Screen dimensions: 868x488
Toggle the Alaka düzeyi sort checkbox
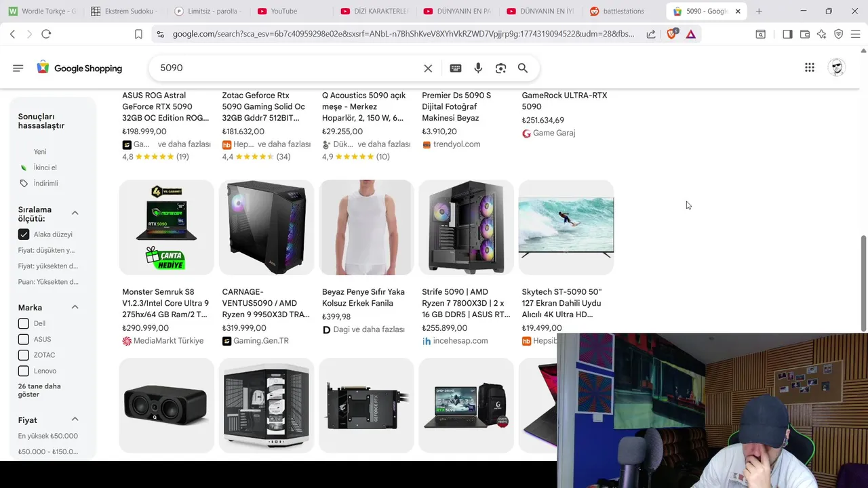point(24,235)
